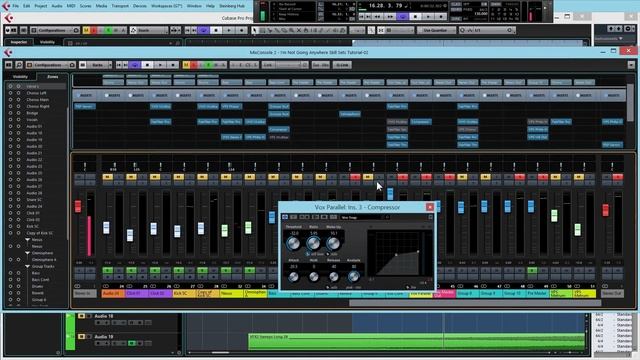Collapse the Omnisphere folder in visibility list
This screenshot has height=360, width=640.
27,253
